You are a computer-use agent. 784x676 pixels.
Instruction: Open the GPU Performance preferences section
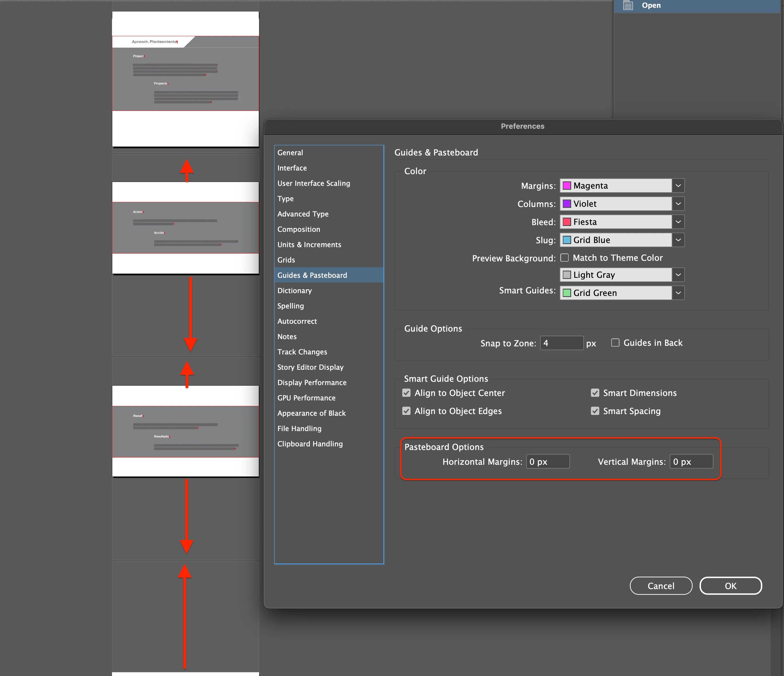tap(306, 398)
